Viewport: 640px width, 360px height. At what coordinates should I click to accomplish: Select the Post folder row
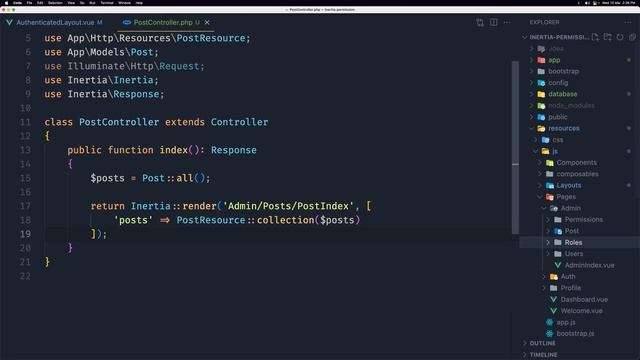580,231
